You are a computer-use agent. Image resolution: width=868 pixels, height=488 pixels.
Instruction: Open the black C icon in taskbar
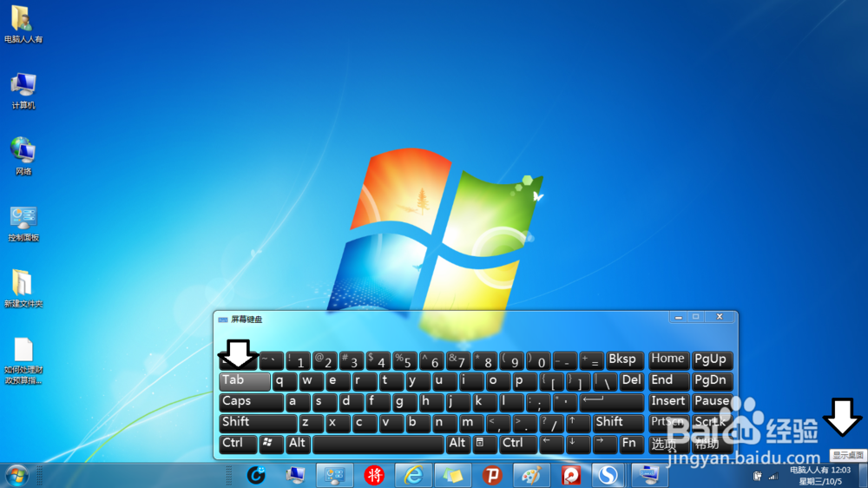click(x=256, y=475)
